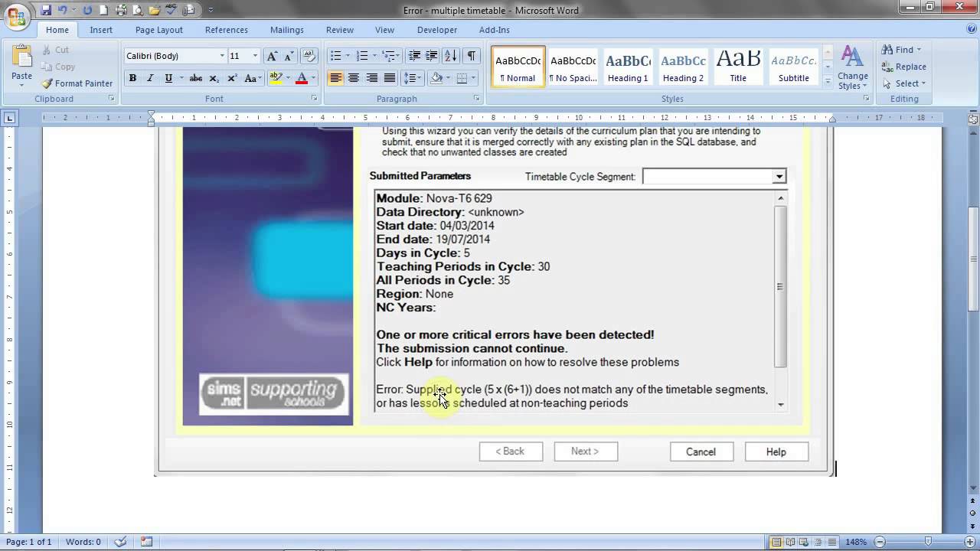
Task: Go to the Review tab
Action: (340, 30)
